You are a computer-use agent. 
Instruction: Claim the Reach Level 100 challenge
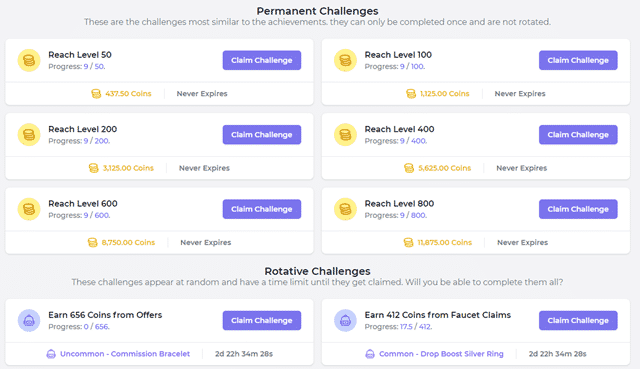coord(578,60)
